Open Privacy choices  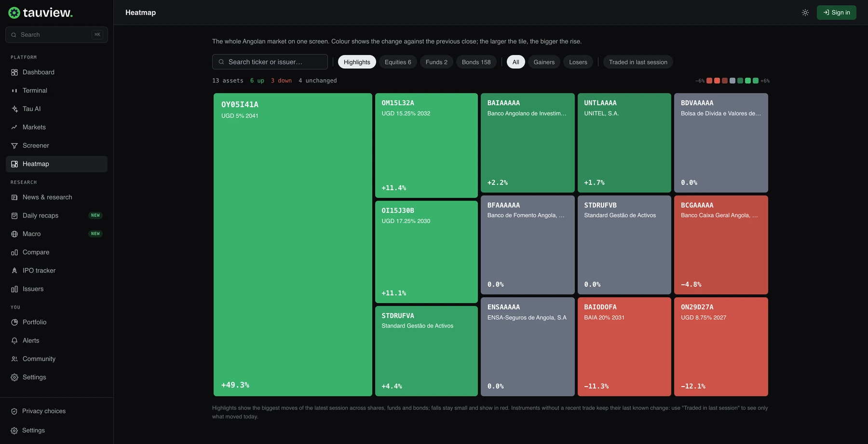(56, 411)
